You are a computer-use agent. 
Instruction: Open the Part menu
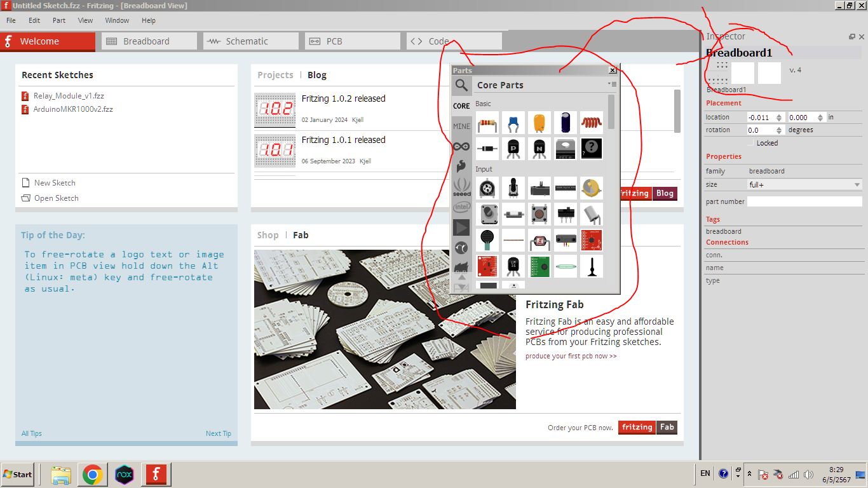coord(59,20)
